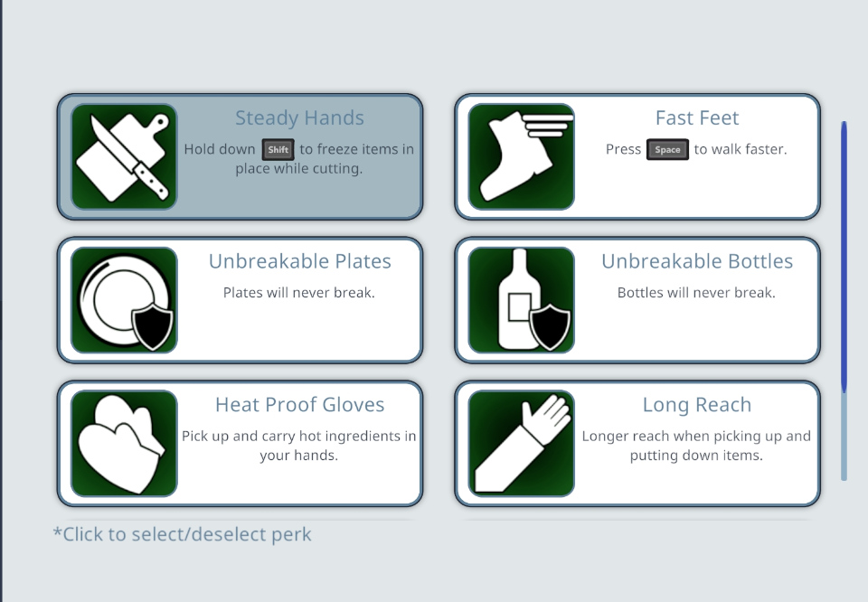Enable the Long Reach perk card
The width and height of the screenshot is (868, 602).
point(637,443)
